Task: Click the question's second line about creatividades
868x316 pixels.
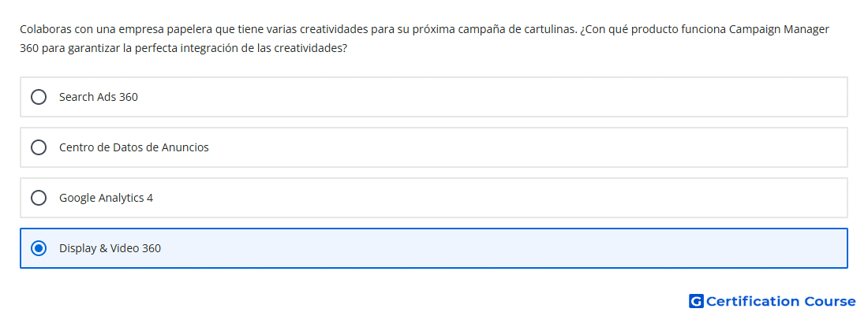Action: coord(183,48)
